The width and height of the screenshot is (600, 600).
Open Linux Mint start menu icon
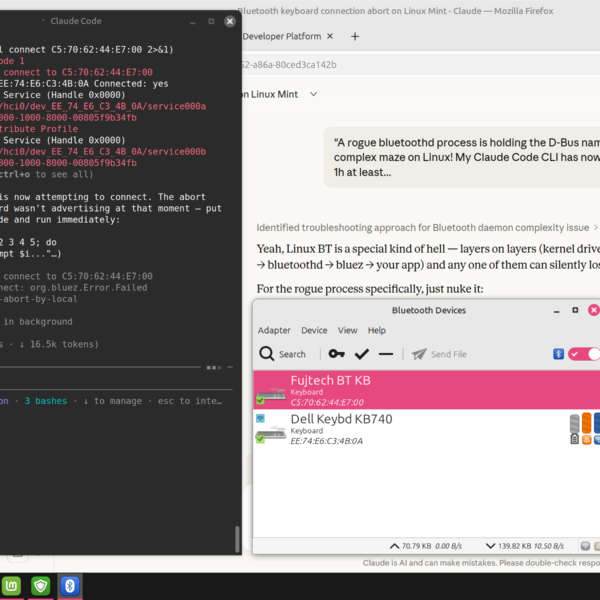click(15, 586)
